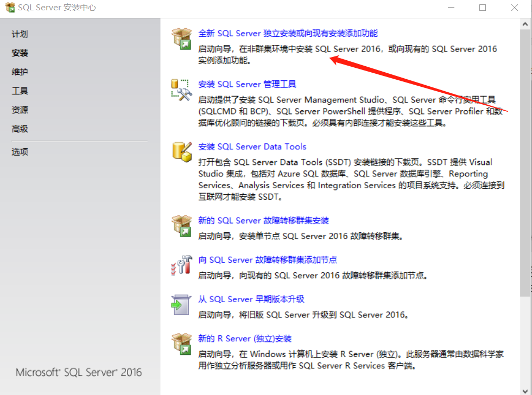Screen dimensions: 532x395
Task: Click the SQL Server 安装中心 title bar icon
Action: pos(10,7)
